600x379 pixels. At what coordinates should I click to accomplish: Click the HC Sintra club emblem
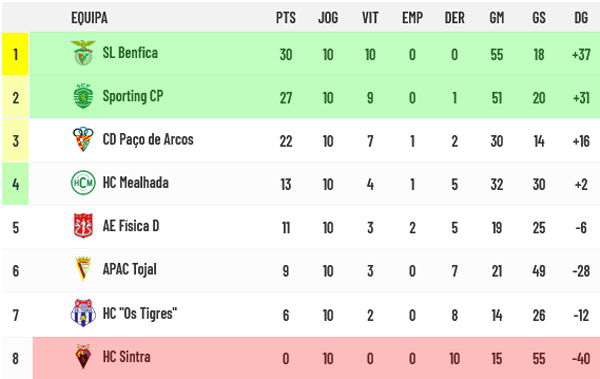tap(83, 356)
